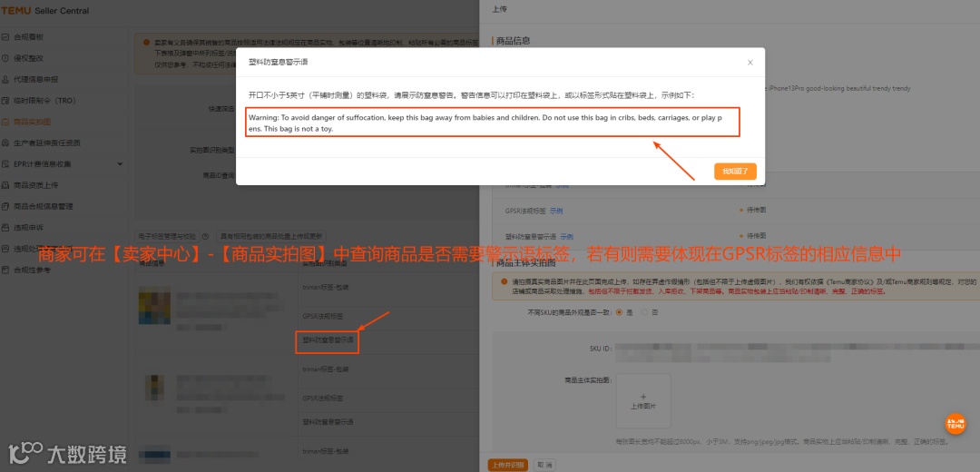Open 违规申诉 in the sidebar
This screenshot has width=980, height=472.
(29, 228)
